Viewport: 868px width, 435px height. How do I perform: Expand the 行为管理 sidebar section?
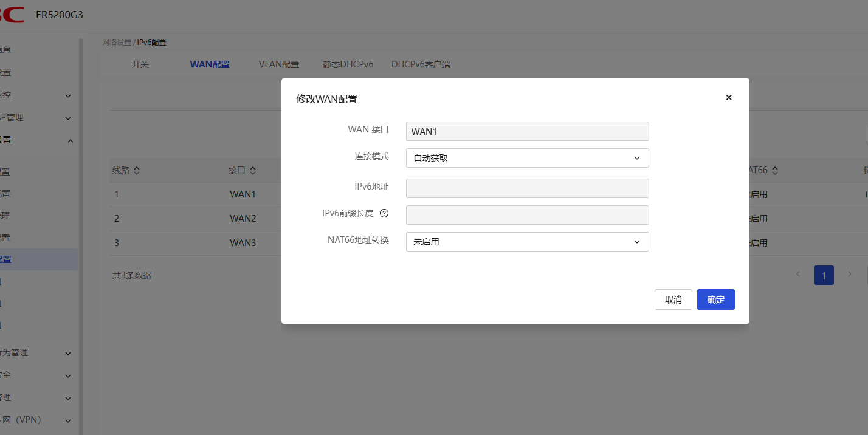68,353
